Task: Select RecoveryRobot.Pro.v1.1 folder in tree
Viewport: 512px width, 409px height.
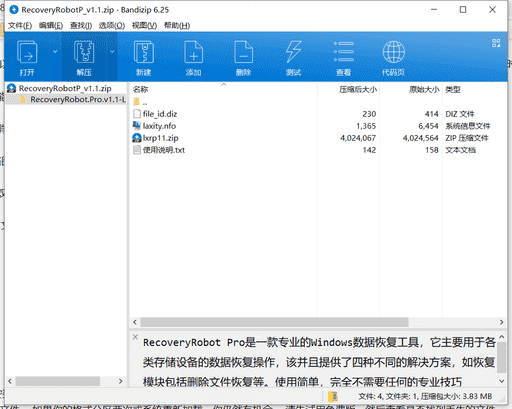Action: [78, 99]
